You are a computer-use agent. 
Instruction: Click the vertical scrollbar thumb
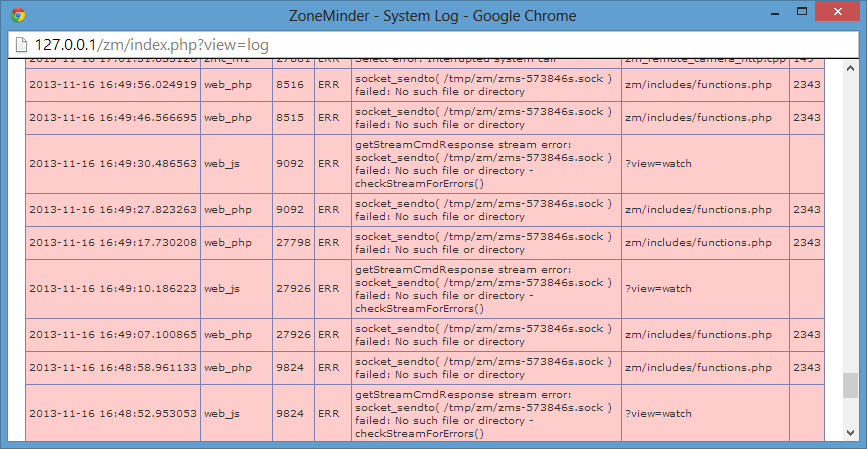point(850,385)
